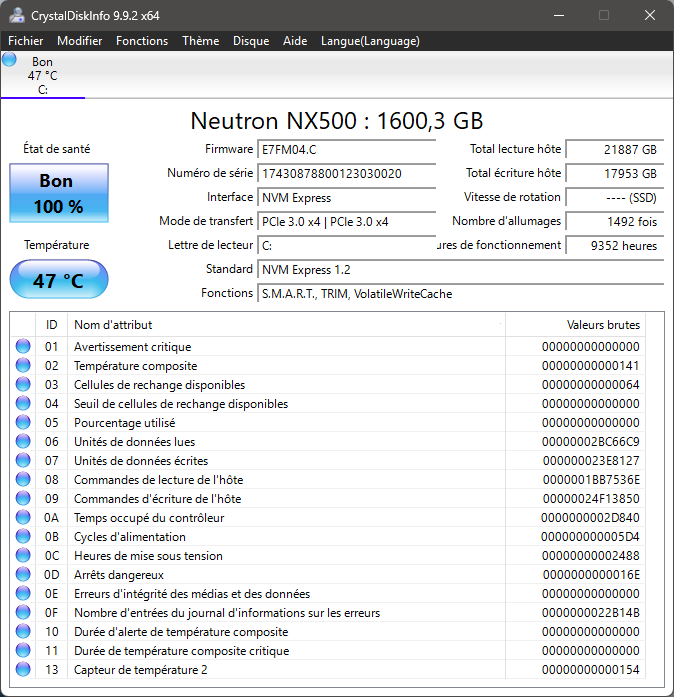Click the Standard field NVM Express 1.2
Screen dimensions: 674x697
click(461, 269)
